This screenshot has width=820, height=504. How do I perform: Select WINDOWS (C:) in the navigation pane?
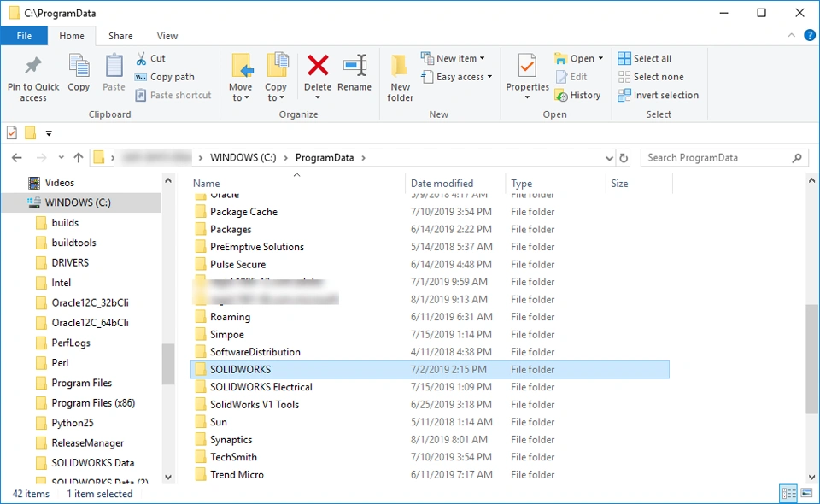pos(81,202)
